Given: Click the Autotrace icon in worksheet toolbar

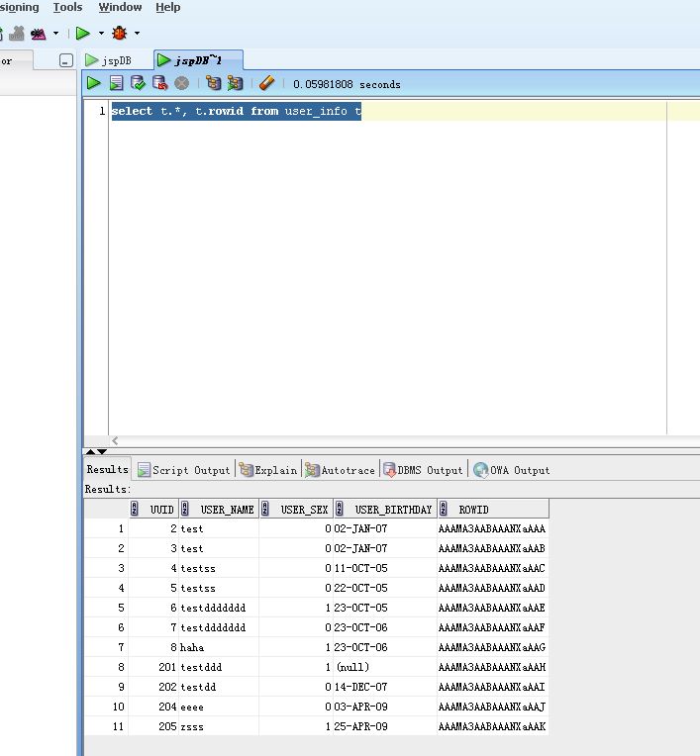Looking at the screenshot, I should point(235,83).
